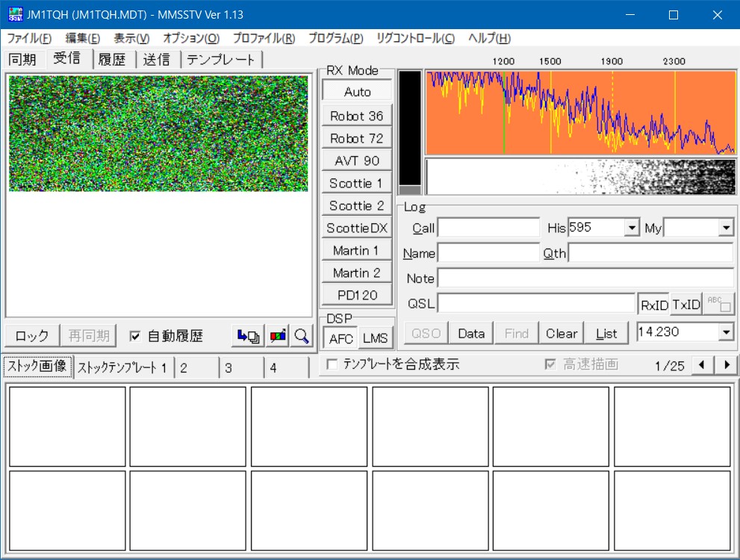
Task: Toggle LMS in DSP group
Action: click(x=375, y=338)
